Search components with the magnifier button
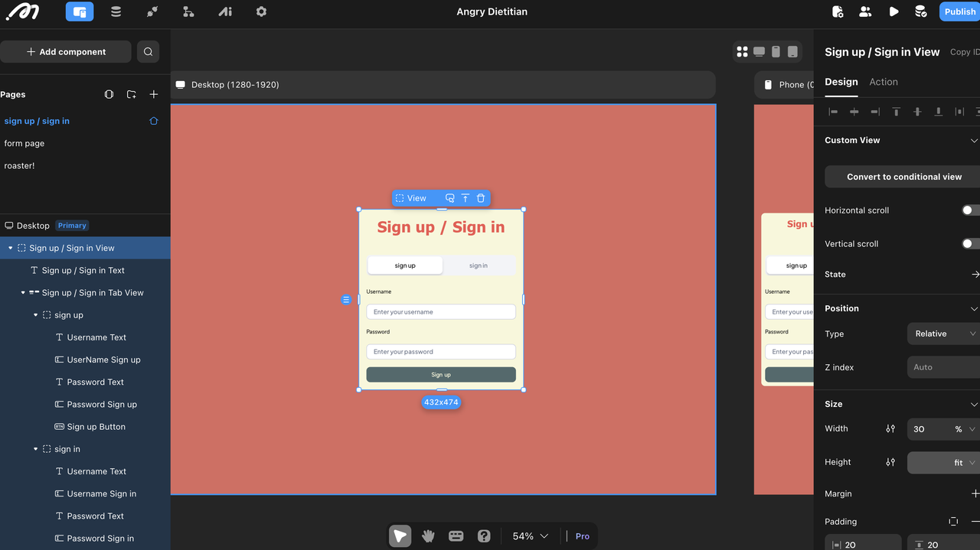The image size is (980, 550). click(x=148, y=52)
